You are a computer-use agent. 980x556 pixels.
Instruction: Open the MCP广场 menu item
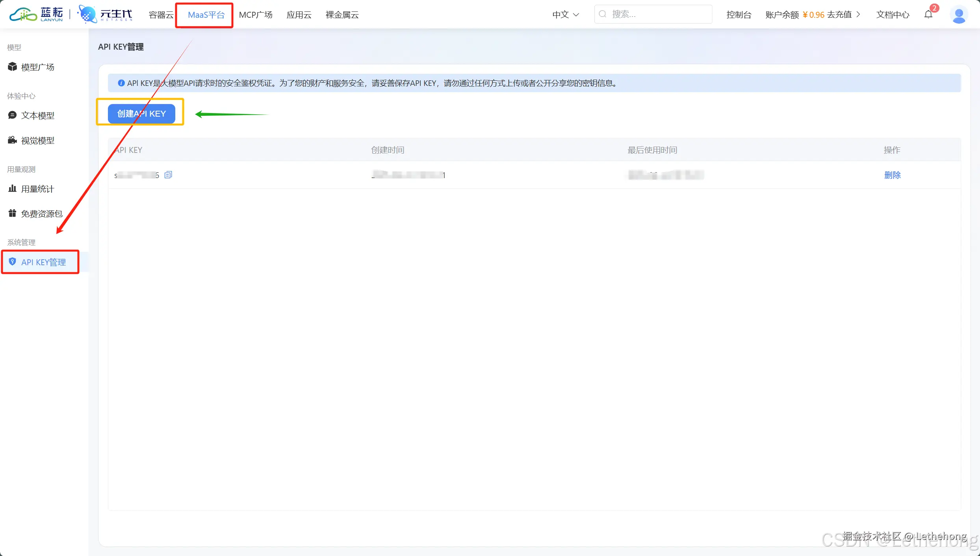(x=256, y=15)
